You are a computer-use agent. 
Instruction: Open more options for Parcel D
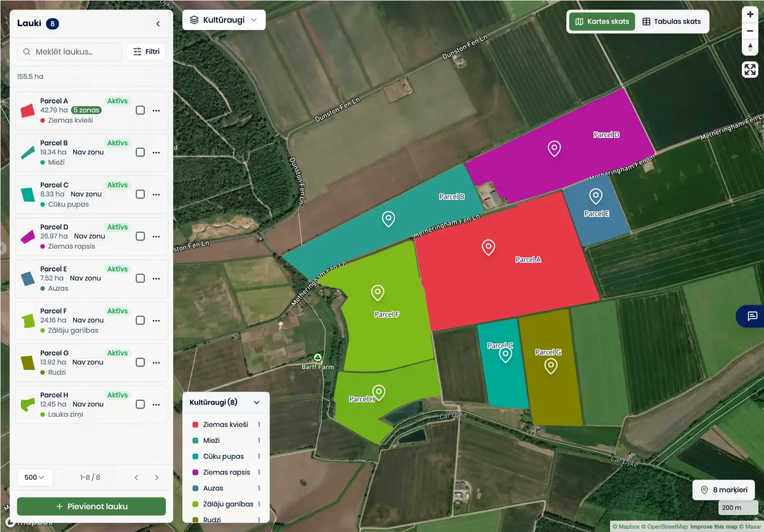click(x=156, y=236)
